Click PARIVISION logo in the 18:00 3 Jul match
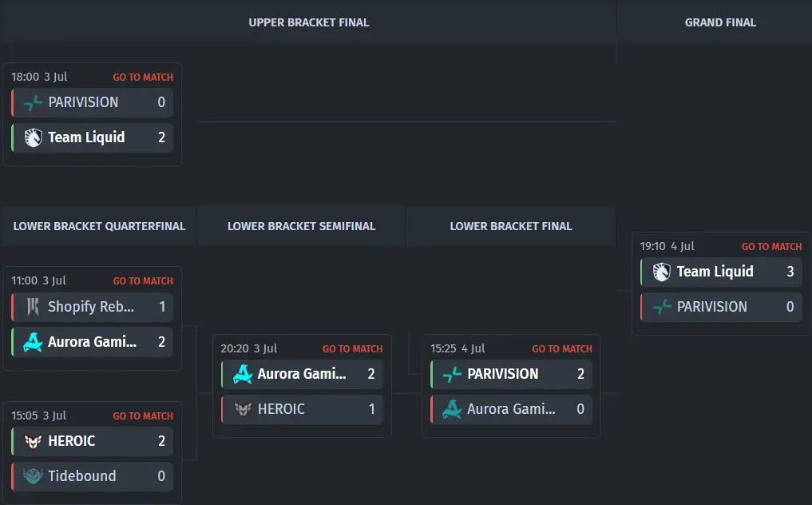Image resolution: width=812 pixels, height=505 pixels. 33,102
